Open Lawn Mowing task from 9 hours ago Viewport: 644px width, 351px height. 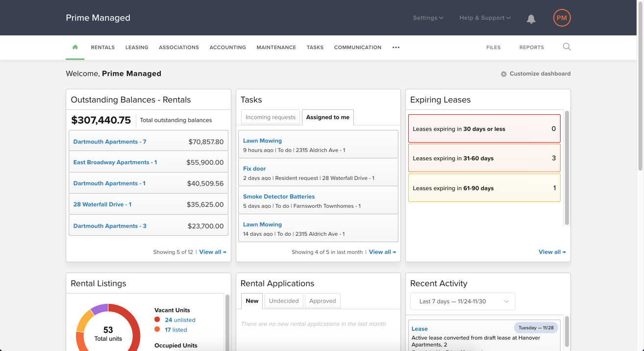click(262, 141)
